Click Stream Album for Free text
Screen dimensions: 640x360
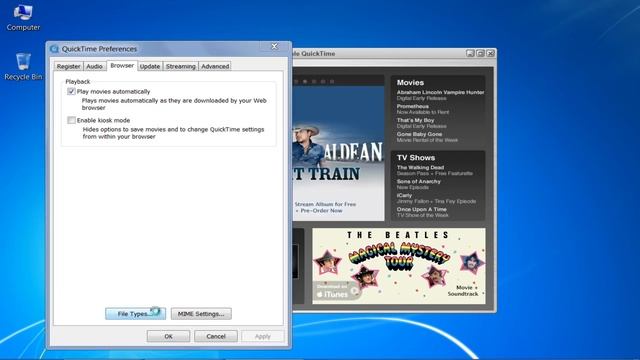point(325,204)
